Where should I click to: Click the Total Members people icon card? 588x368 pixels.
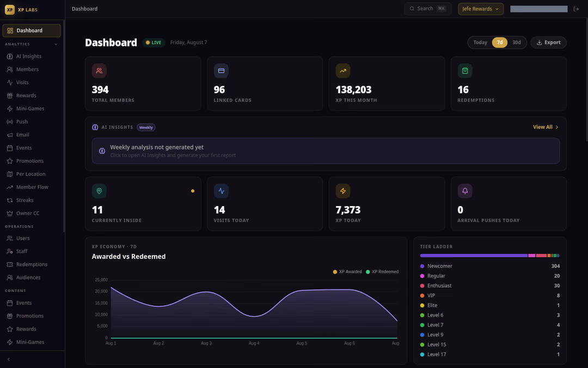point(99,70)
